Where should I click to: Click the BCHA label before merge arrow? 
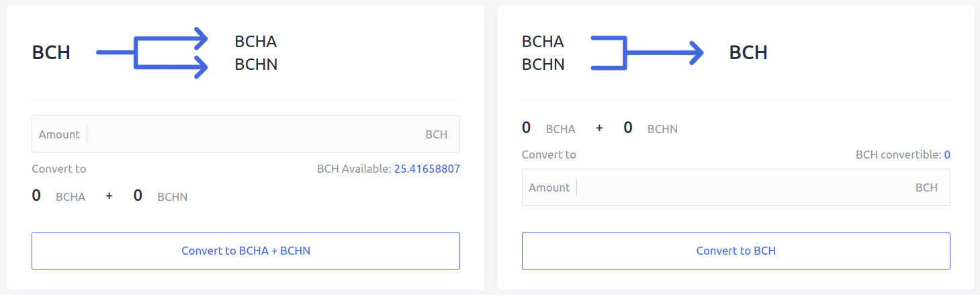[543, 42]
